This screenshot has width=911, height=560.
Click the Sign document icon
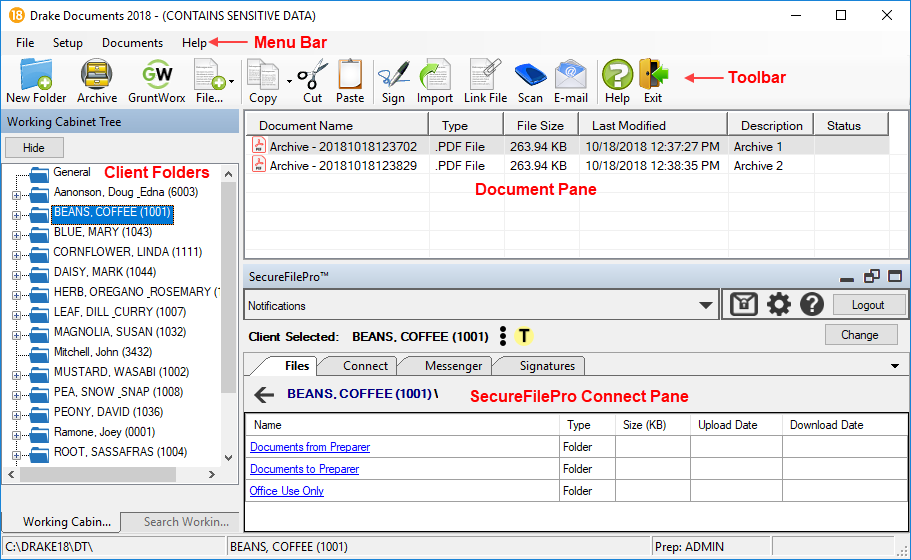click(x=393, y=80)
